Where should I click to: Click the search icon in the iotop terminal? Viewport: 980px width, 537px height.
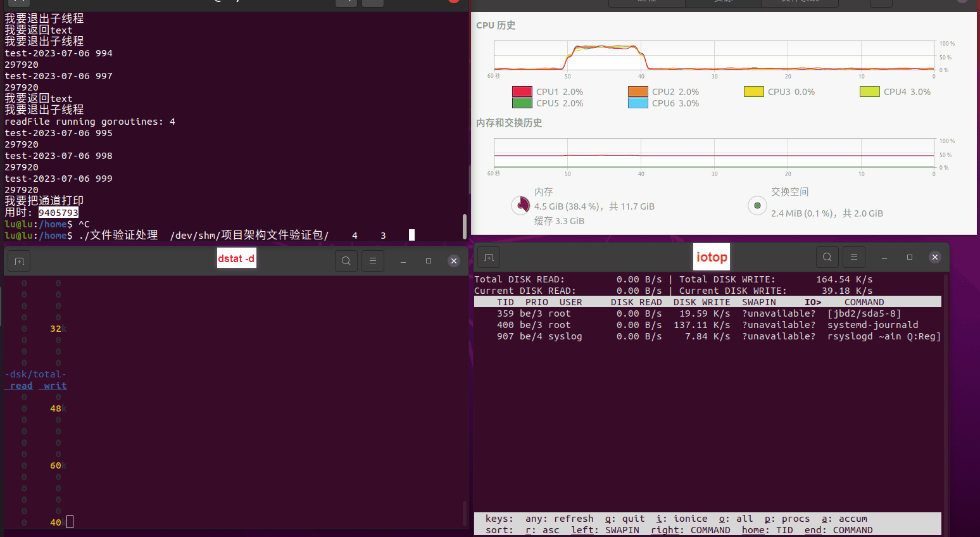tap(827, 257)
